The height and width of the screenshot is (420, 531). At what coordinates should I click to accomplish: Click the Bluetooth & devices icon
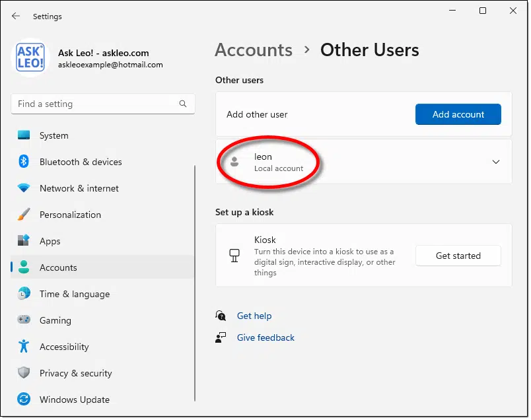24,162
